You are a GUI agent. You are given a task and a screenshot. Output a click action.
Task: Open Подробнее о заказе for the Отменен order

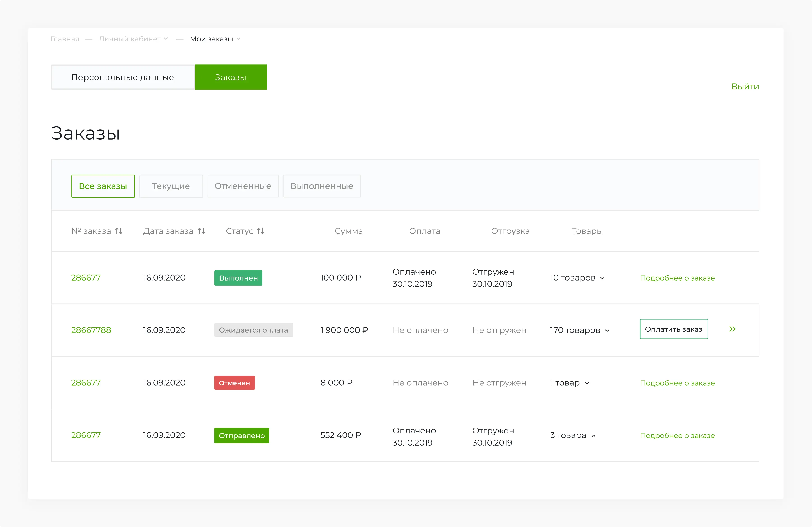(x=677, y=383)
